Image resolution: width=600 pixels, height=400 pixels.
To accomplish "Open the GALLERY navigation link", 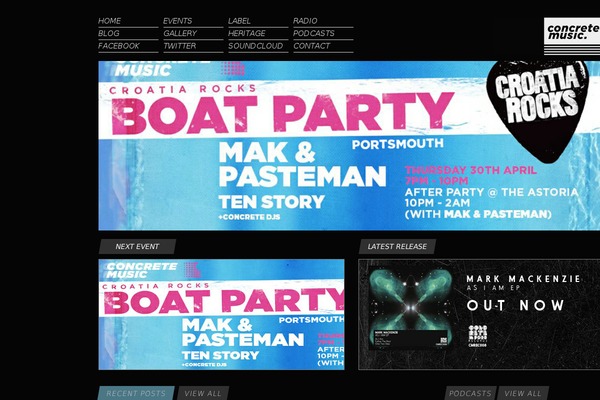I will tap(180, 33).
